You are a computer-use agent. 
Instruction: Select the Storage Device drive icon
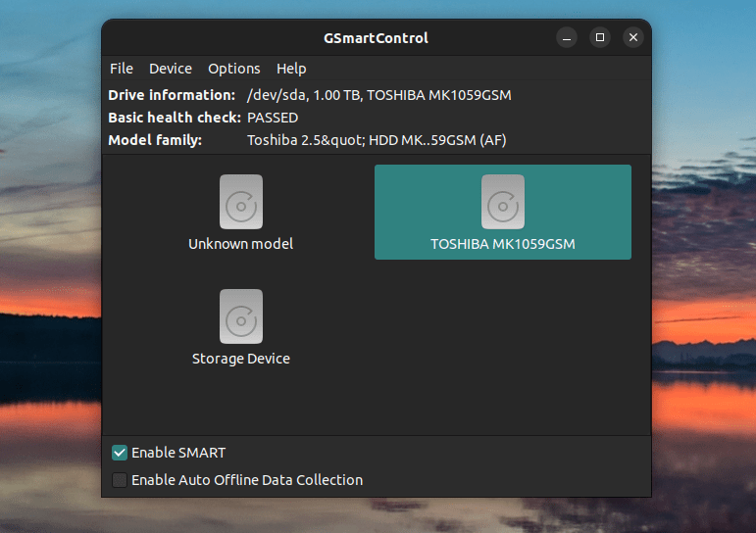(241, 315)
